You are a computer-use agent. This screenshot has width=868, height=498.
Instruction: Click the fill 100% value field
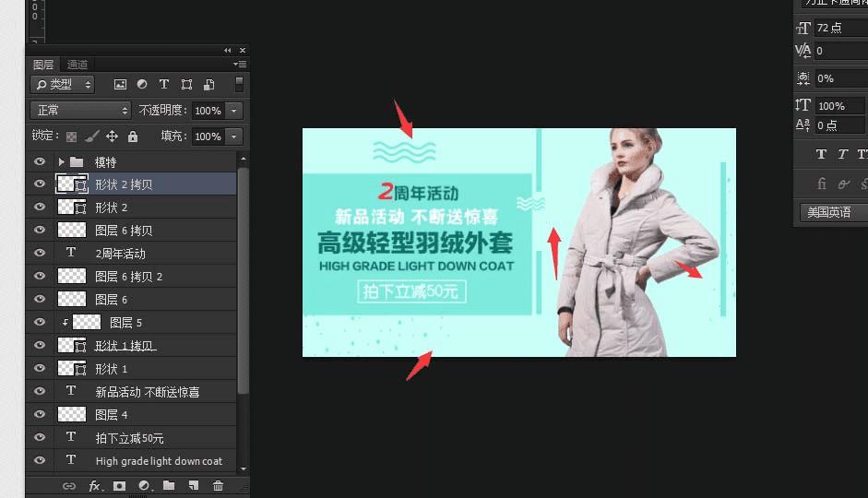point(208,136)
